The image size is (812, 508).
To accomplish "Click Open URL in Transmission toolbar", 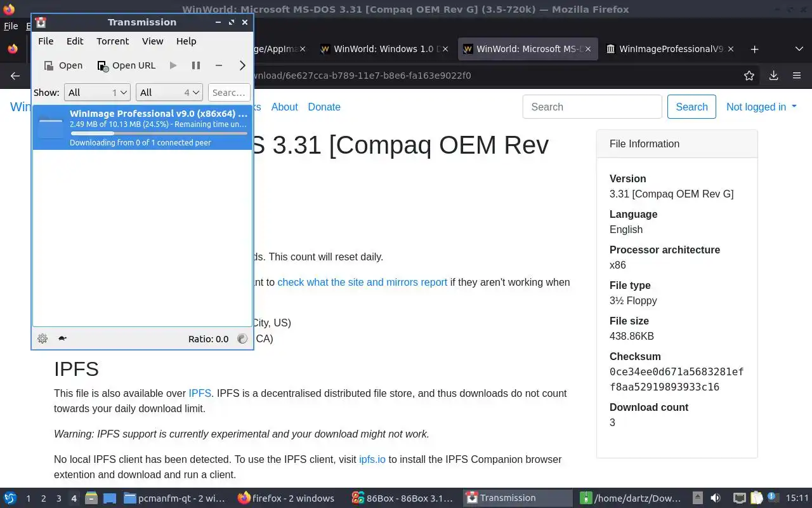I will click(x=126, y=65).
